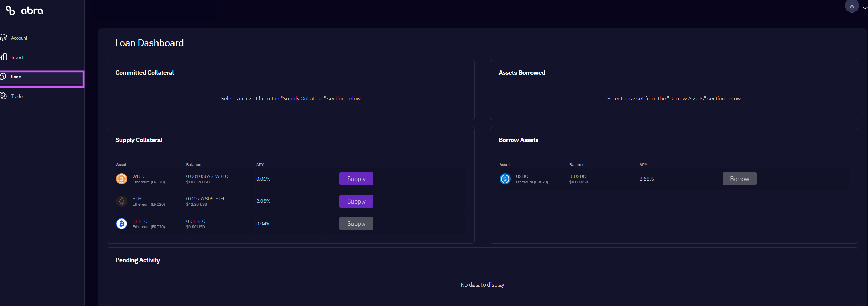Click the abra wordmark text
Image resolution: width=868 pixels, height=306 pixels.
pyautogui.click(x=32, y=11)
